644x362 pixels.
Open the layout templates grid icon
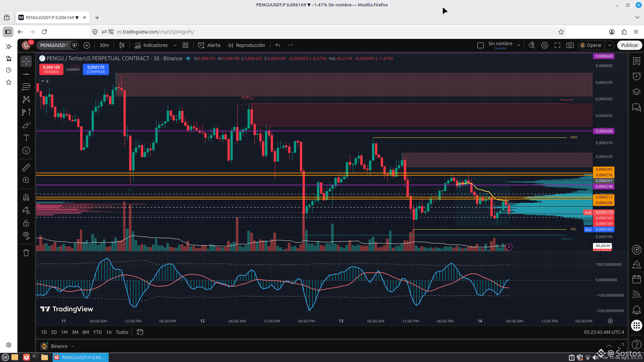[x=185, y=45]
